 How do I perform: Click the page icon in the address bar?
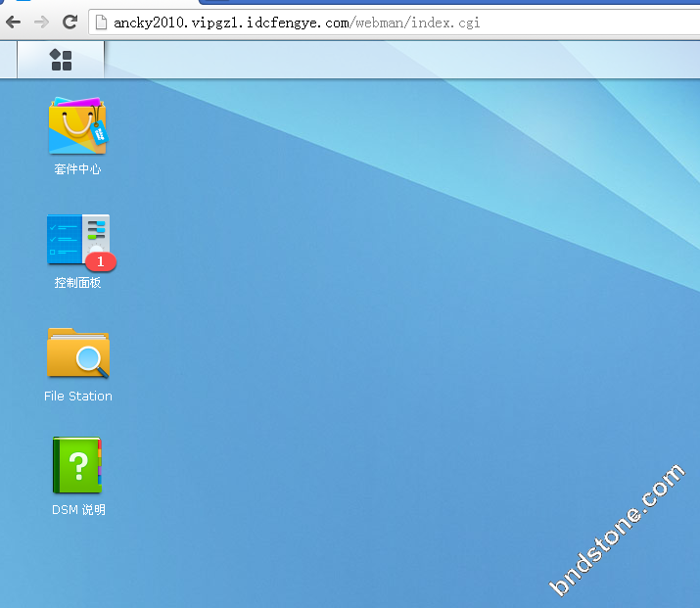(102, 22)
